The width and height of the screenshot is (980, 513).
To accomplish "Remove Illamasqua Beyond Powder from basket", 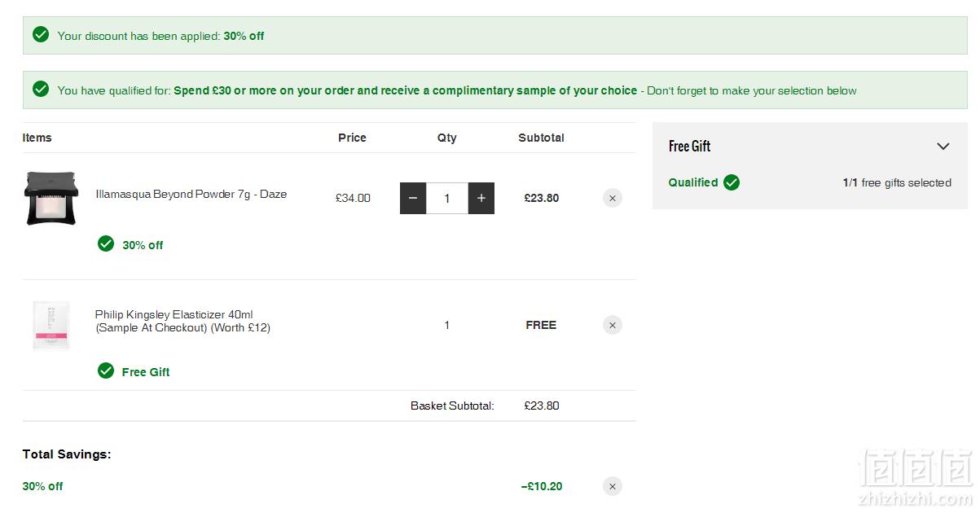I will [613, 198].
